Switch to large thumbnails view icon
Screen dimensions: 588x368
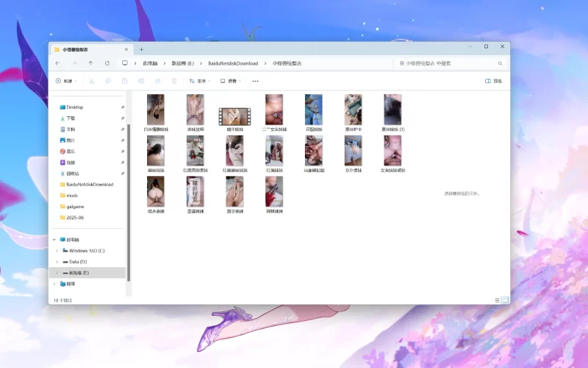(505, 300)
